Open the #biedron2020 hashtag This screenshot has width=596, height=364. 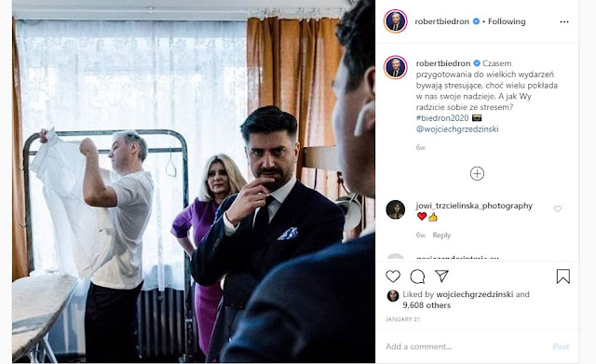[442, 118]
